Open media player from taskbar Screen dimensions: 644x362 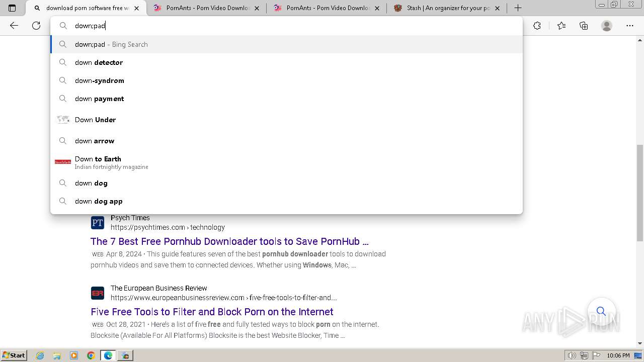(x=74, y=355)
